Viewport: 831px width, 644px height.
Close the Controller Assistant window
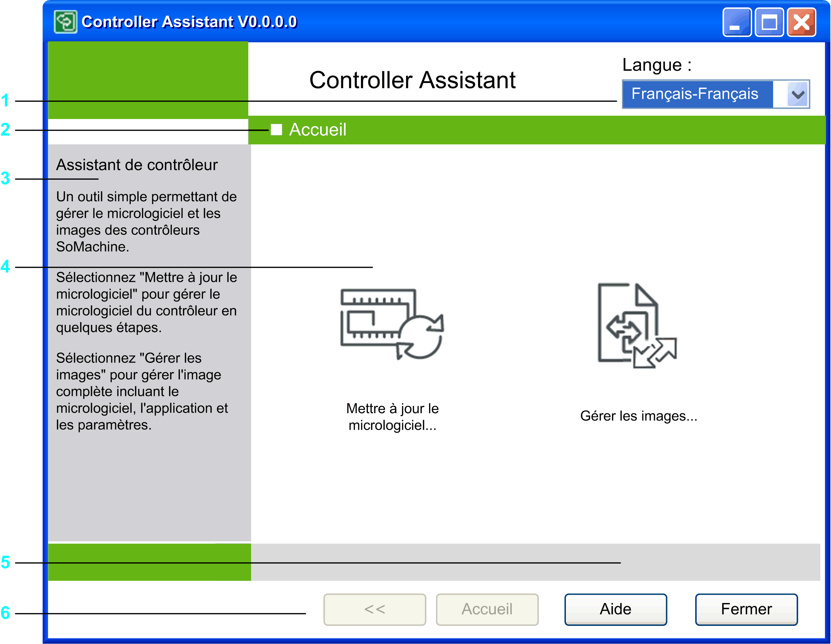click(x=801, y=22)
